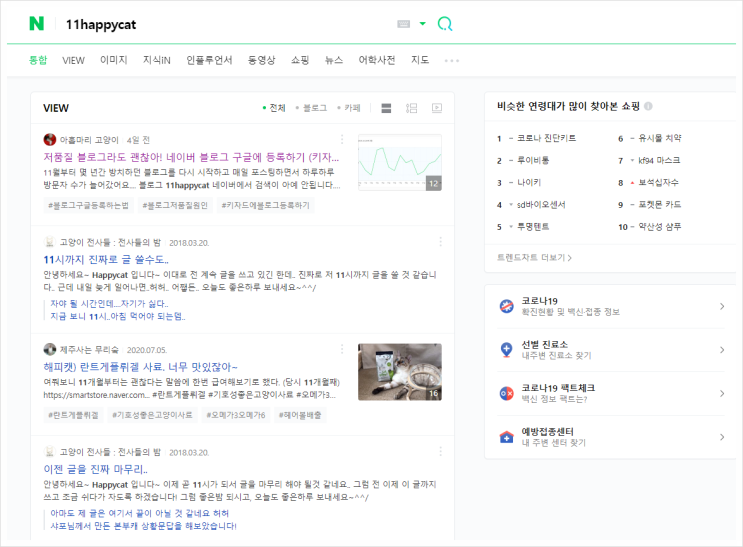Expand the search suggestions dropdown arrow
Screen dimensions: 743x547
pos(423,24)
